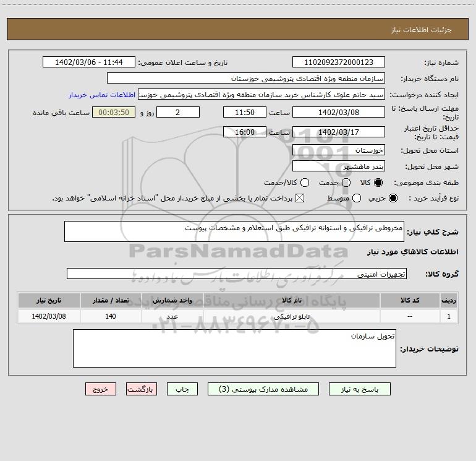Click the unit cell عدد
The height and width of the screenshot is (461, 476).
[172, 316]
